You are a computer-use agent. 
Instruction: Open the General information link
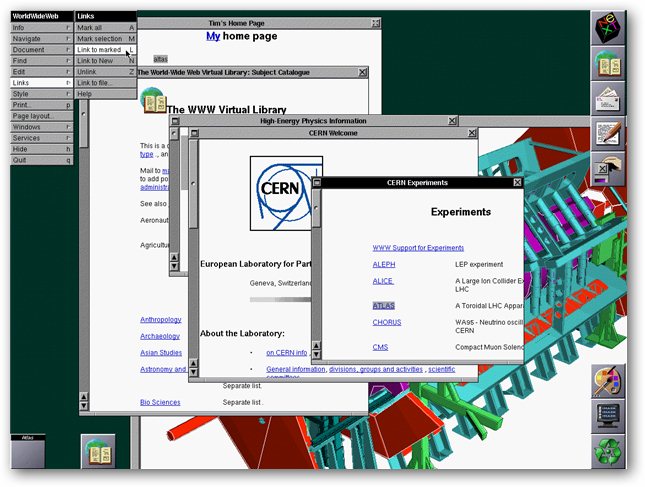click(x=295, y=369)
